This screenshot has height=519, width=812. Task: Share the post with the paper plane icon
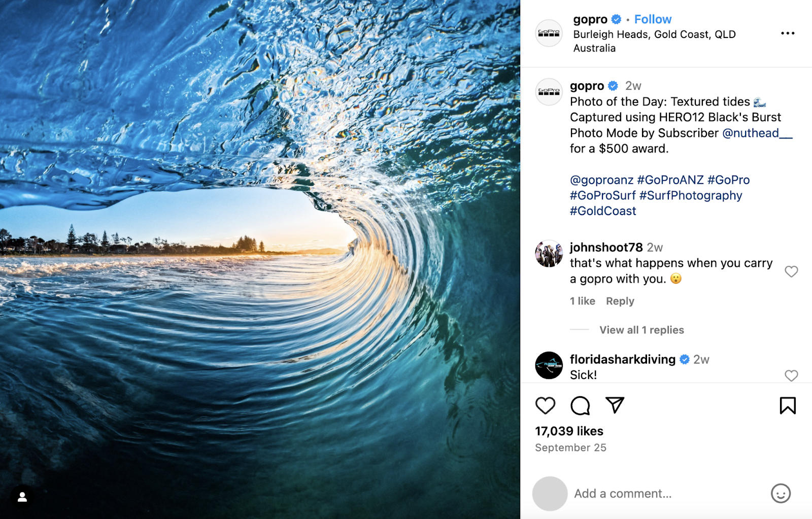615,406
